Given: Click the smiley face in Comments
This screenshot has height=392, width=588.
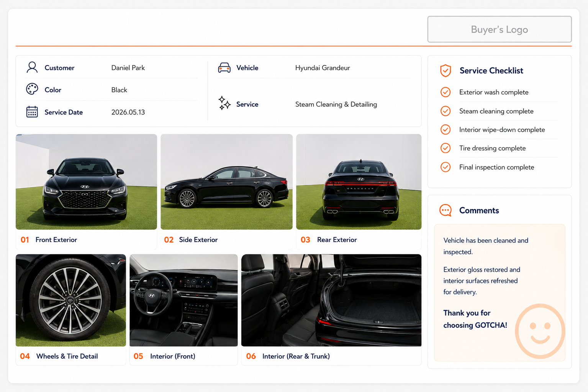Looking at the screenshot, I should (x=540, y=331).
